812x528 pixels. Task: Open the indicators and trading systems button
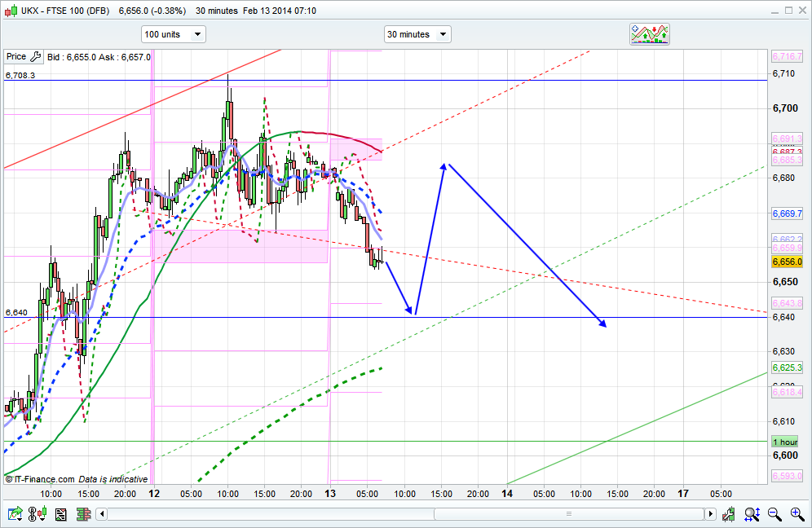pos(649,33)
